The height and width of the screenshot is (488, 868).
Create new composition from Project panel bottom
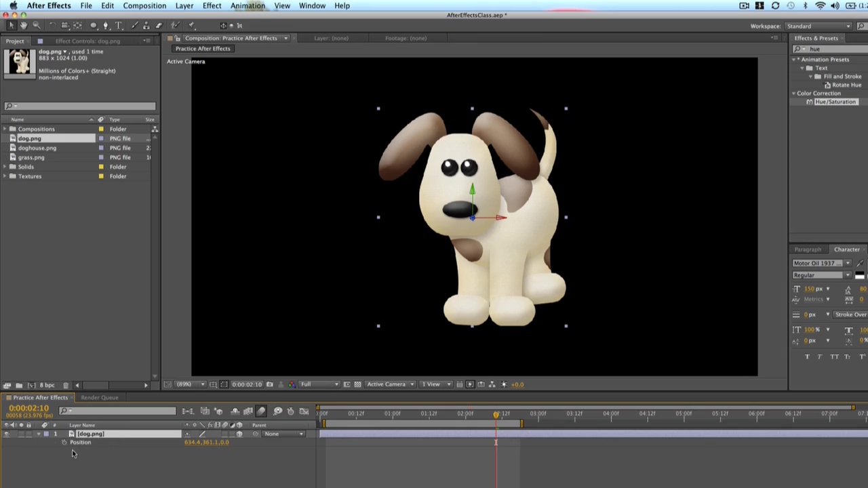pyautogui.click(x=32, y=386)
